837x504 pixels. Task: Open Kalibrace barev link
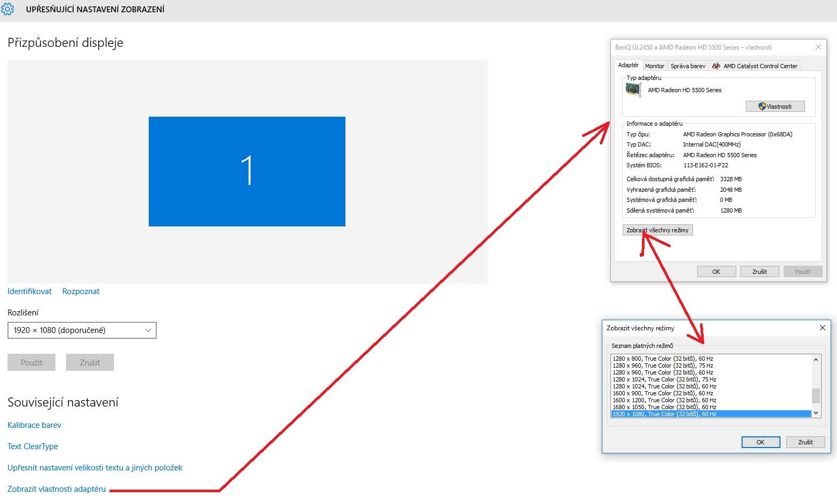34,425
